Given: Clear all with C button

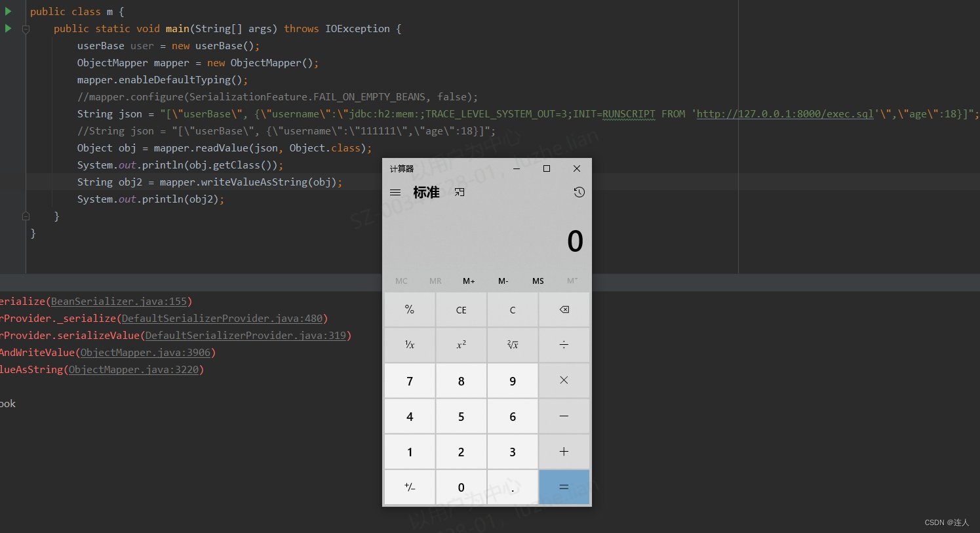Looking at the screenshot, I should (x=513, y=309).
